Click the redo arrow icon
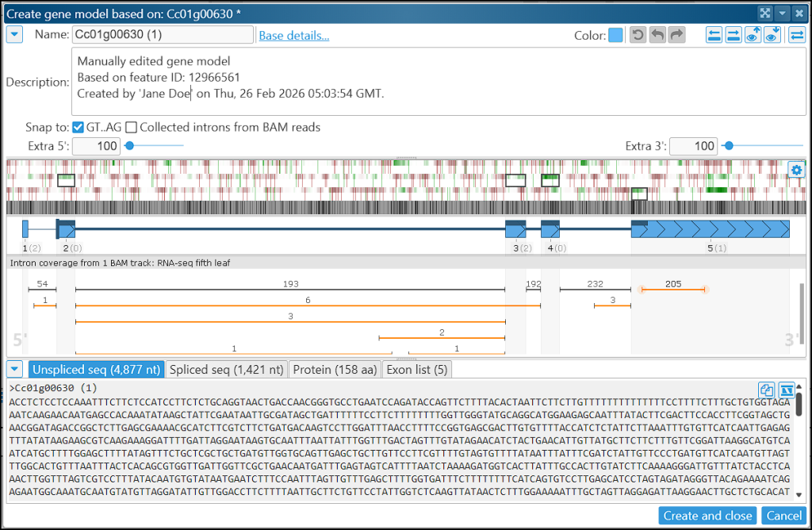The width and height of the screenshot is (812, 530). 676,35
